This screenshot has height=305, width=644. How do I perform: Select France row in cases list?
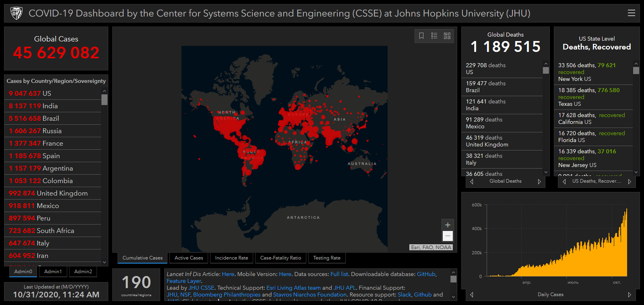coord(53,143)
